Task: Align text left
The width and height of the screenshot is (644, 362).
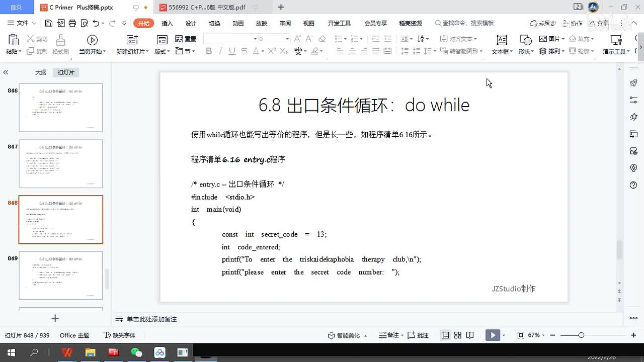Action: click(340, 51)
